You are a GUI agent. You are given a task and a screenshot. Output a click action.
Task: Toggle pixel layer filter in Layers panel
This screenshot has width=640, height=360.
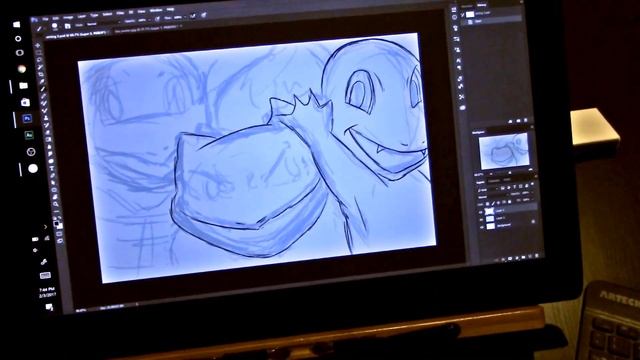coord(502,188)
